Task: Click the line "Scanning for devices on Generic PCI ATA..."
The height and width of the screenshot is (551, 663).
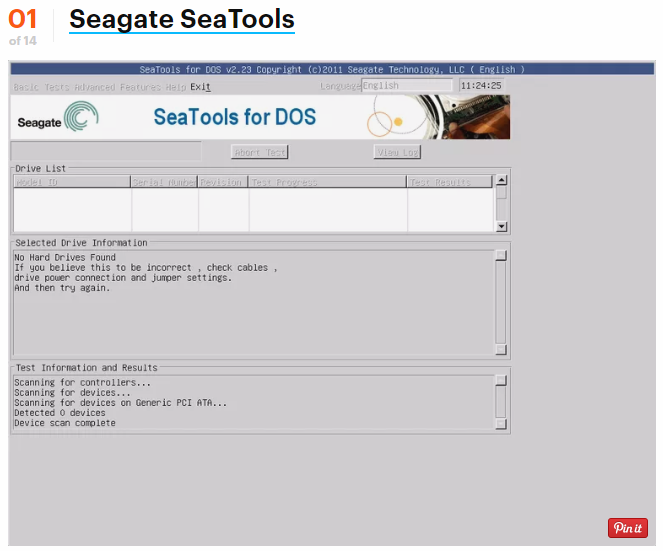Action: (x=121, y=403)
